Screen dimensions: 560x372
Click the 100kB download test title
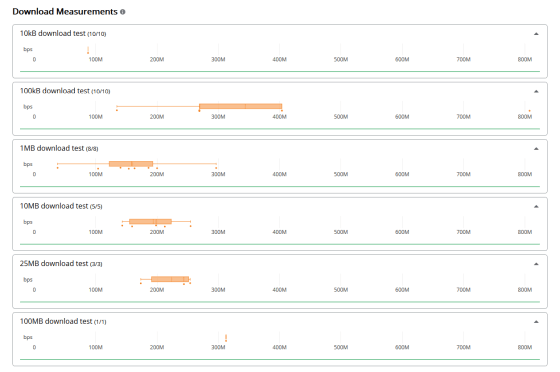click(x=55, y=91)
